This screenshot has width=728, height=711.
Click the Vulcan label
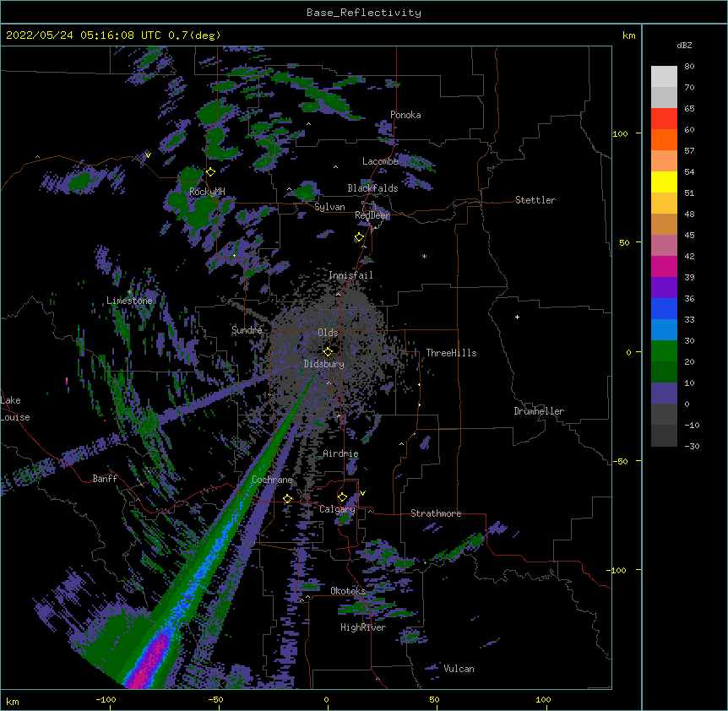[459, 669]
